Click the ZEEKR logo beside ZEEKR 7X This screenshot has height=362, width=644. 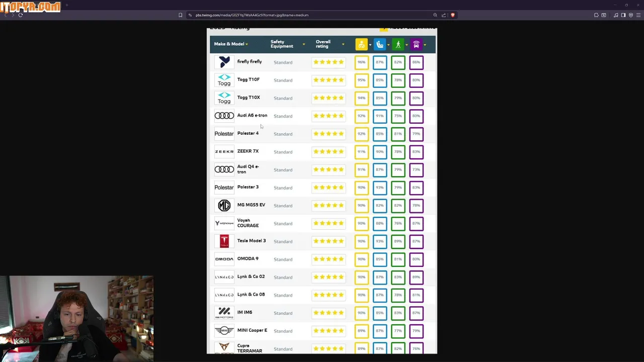coord(224,151)
